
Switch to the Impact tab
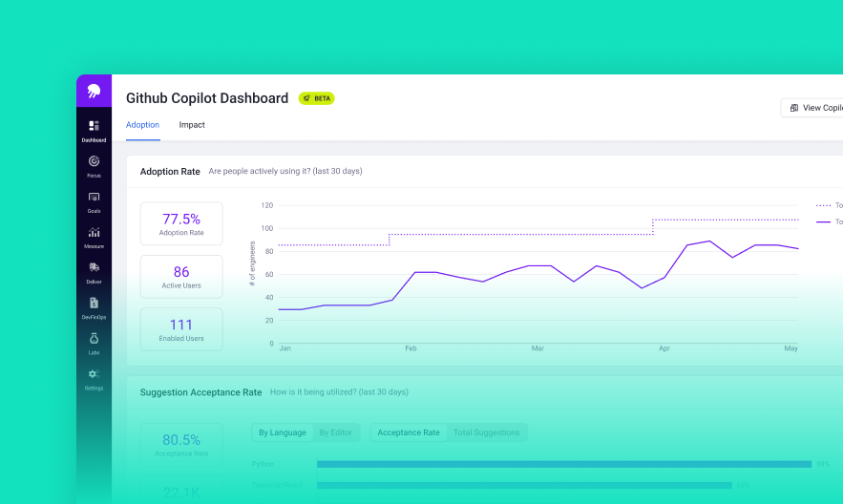coord(192,125)
